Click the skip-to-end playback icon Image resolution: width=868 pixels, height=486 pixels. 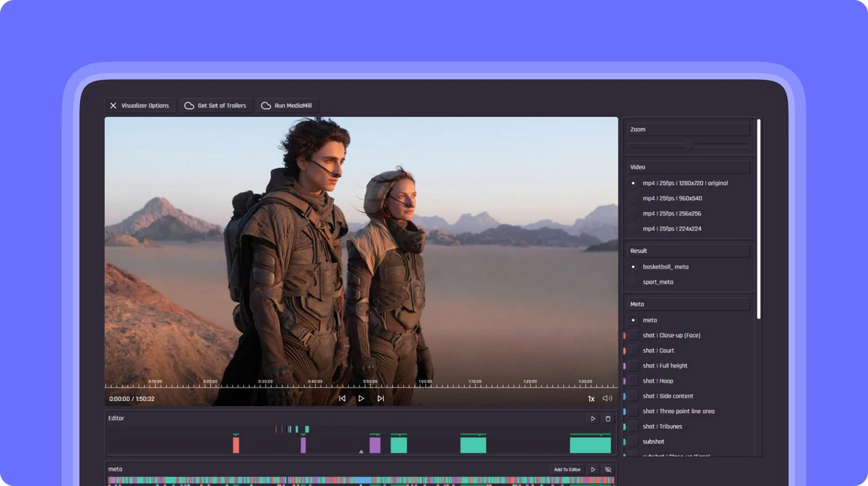coord(381,398)
